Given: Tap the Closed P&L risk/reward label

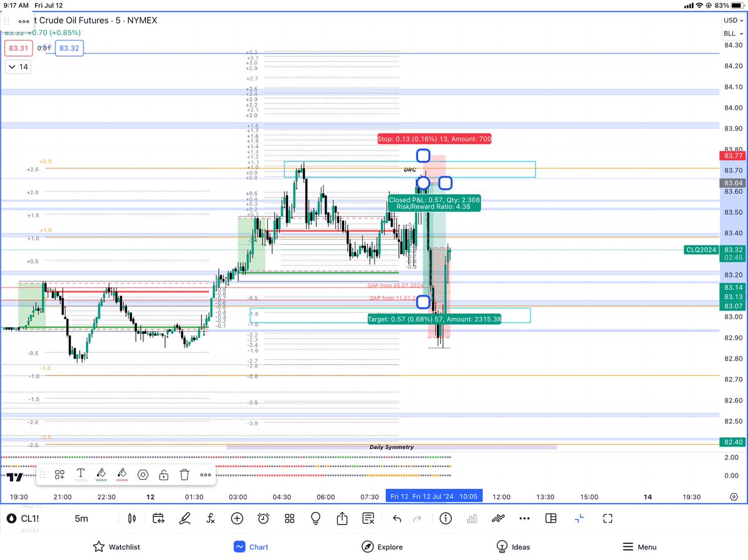Looking at the screenshot, I should coord(434,203).
